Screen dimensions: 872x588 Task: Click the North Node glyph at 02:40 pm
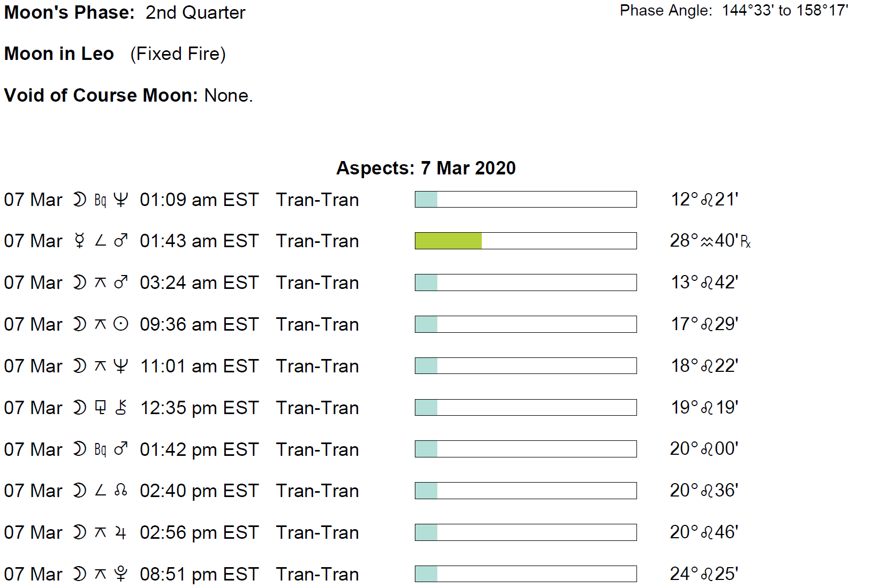pos(121,491)
